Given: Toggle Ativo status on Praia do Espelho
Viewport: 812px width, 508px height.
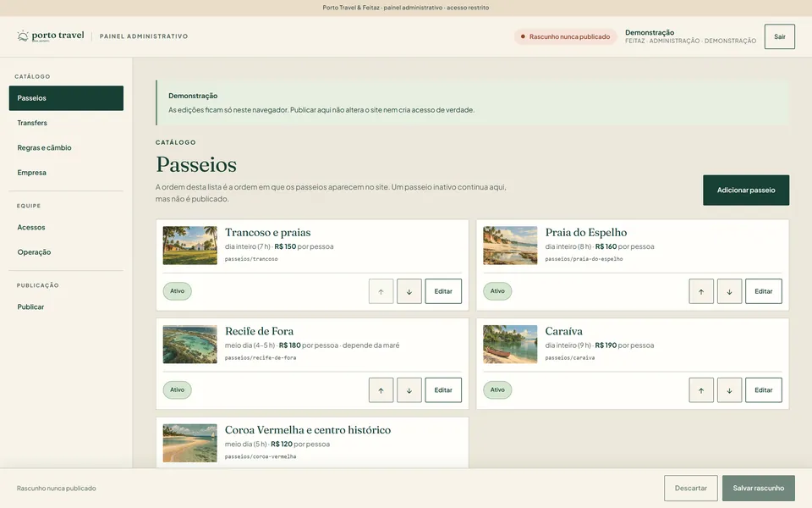Looking at the screenshot, I should coord(497,291).
